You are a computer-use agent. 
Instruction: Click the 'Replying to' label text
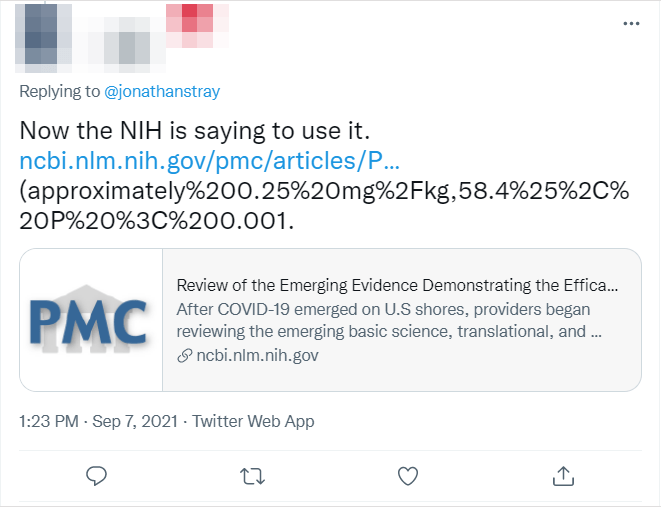point(60,91)
